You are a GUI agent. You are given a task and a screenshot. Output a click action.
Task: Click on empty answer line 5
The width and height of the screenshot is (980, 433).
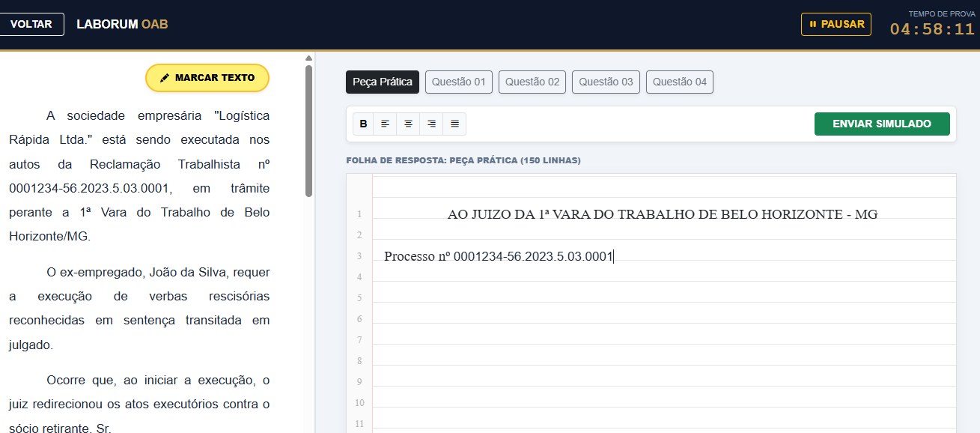tap(664, 297)
